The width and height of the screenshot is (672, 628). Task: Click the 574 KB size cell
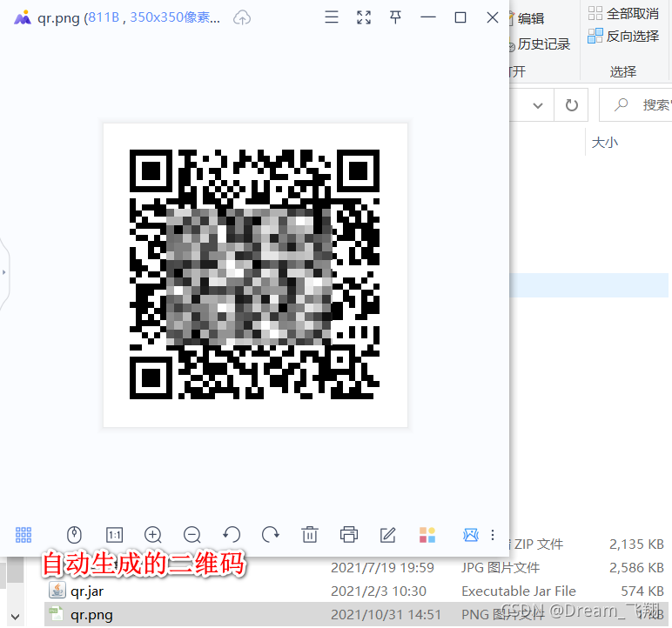tap(642, 591)
